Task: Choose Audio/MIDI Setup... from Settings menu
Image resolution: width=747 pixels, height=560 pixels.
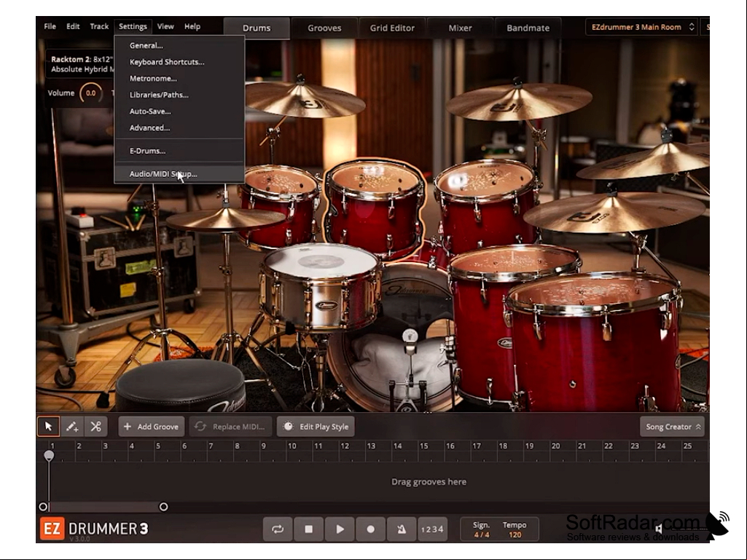Action: point(179,174)
